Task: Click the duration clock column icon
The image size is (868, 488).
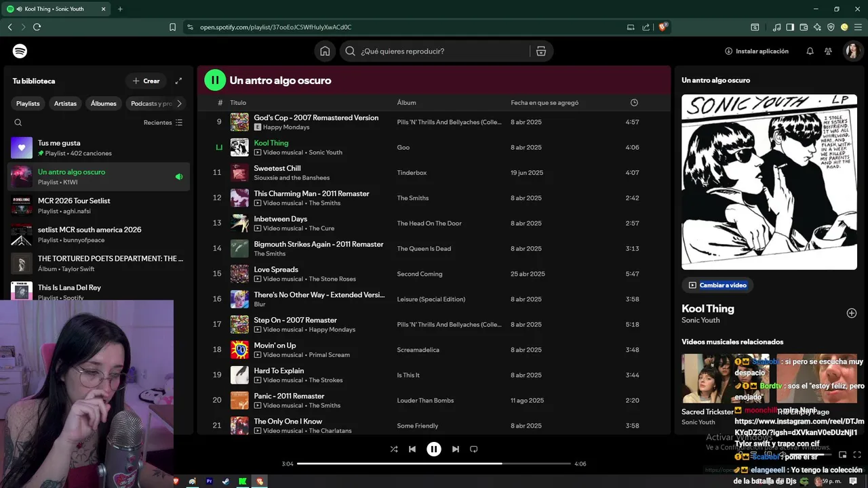Action: (x=634, y=102)
